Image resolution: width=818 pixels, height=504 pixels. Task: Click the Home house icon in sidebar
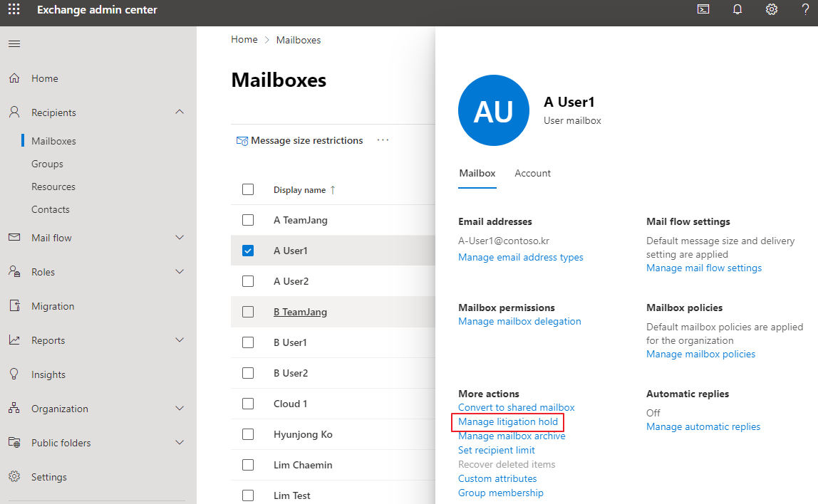point(14,78)
